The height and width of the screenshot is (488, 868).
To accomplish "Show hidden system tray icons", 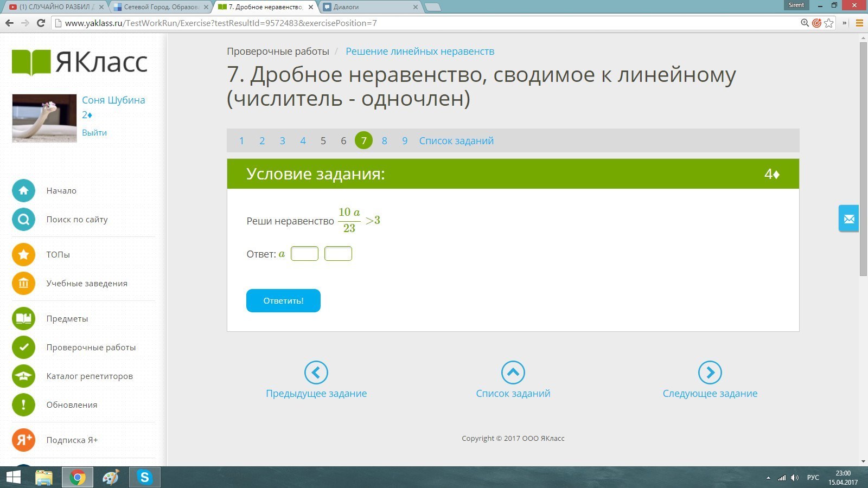I will [768, 478].
